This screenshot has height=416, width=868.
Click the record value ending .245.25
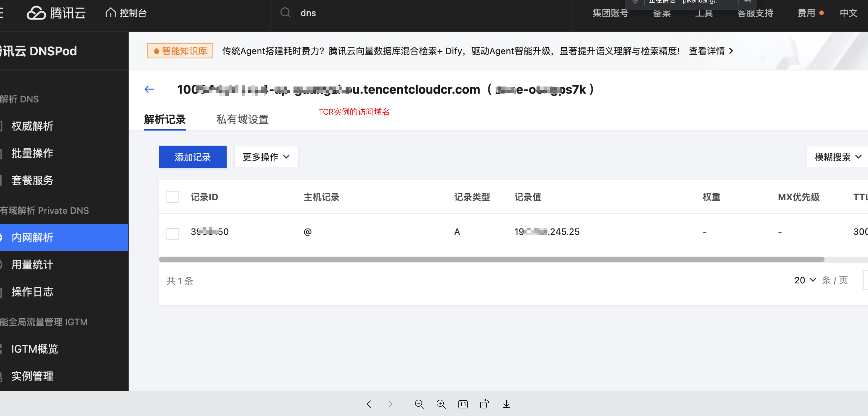(x=547, y=232)
